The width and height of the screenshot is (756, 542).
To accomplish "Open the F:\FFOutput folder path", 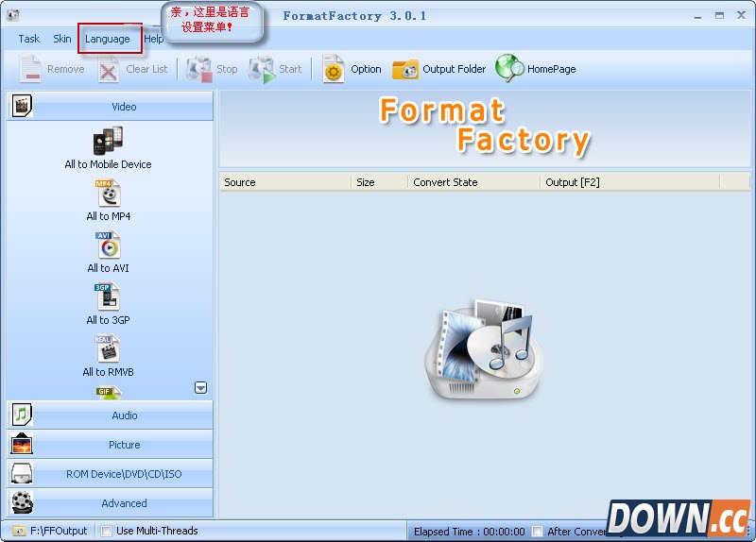I will tap(52, 531).
